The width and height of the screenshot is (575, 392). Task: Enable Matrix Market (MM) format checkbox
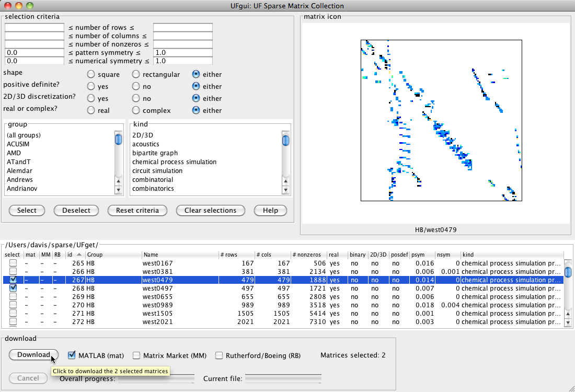pyautogui.click(x=136, y=355)
